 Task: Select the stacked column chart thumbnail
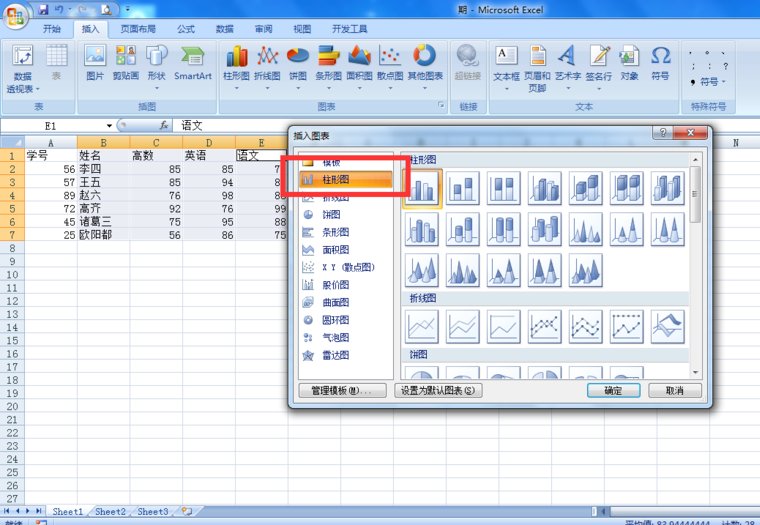[x=462, y=188]
